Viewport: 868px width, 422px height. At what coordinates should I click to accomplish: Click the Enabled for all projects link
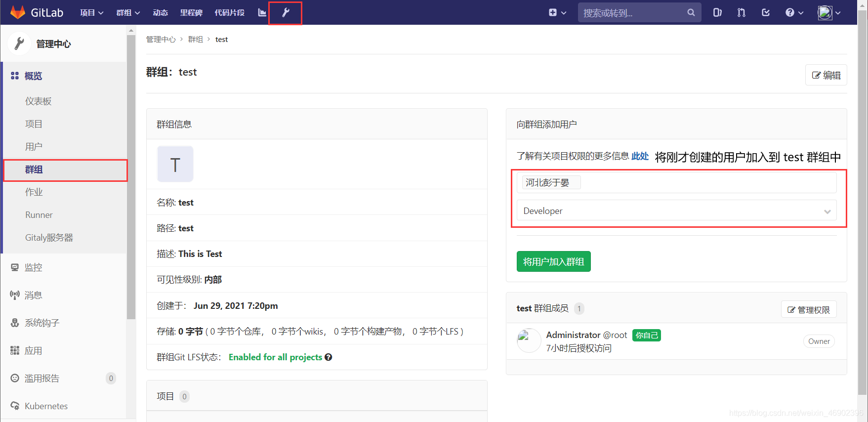[x=275, y=357]
